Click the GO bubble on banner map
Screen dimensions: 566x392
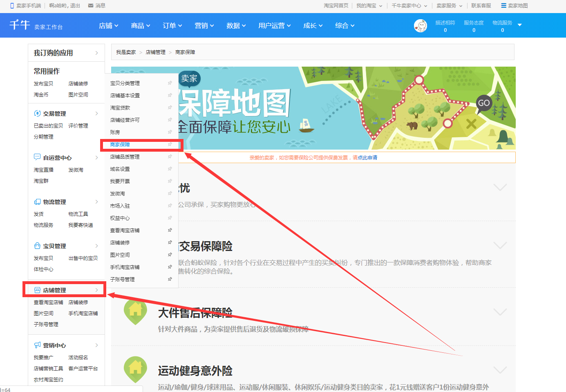click(x=484, y=103)
